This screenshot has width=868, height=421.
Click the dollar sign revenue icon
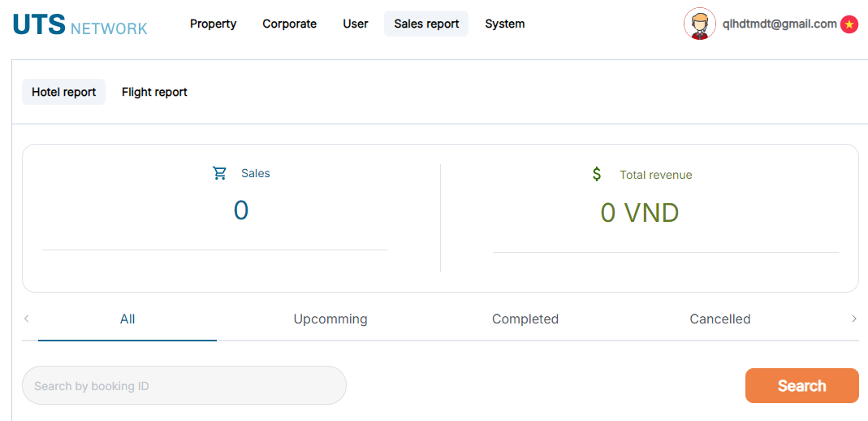(x=596, y=174)
